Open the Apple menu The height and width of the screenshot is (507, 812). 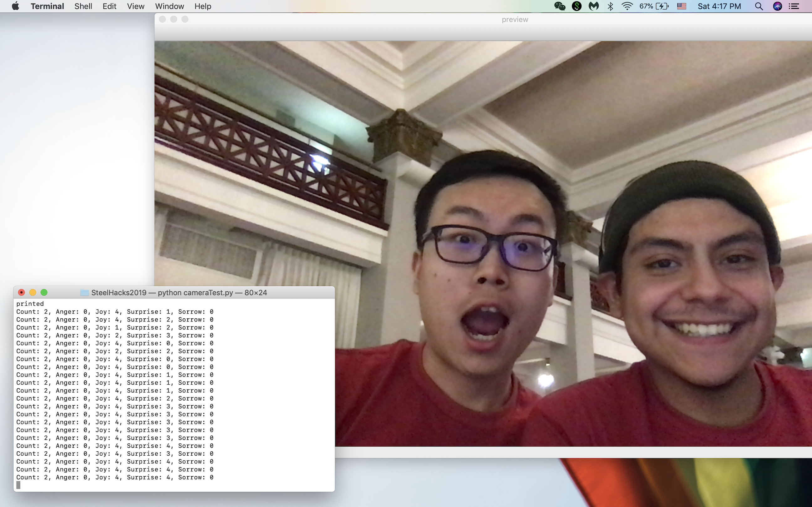(15, 6)
